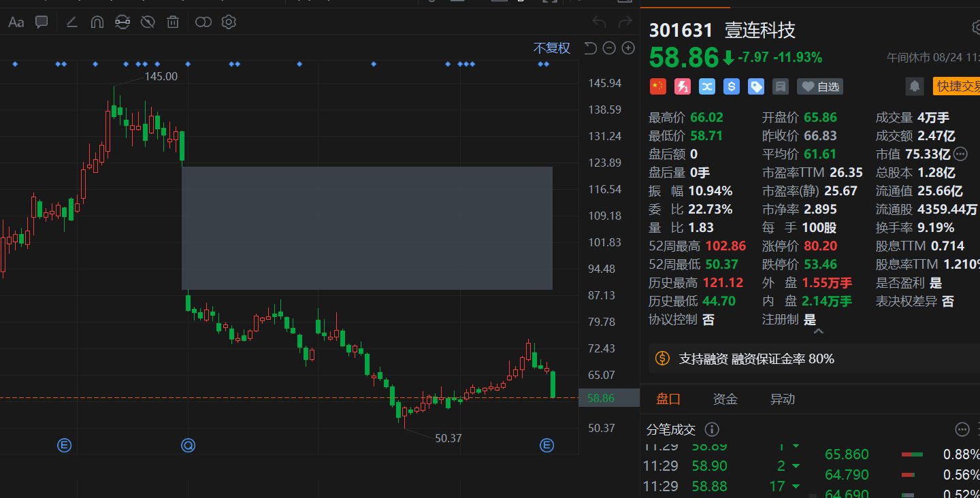This screenshot has height=498, width=980.
Task: Undo the last drawing action
Action: 599,22
